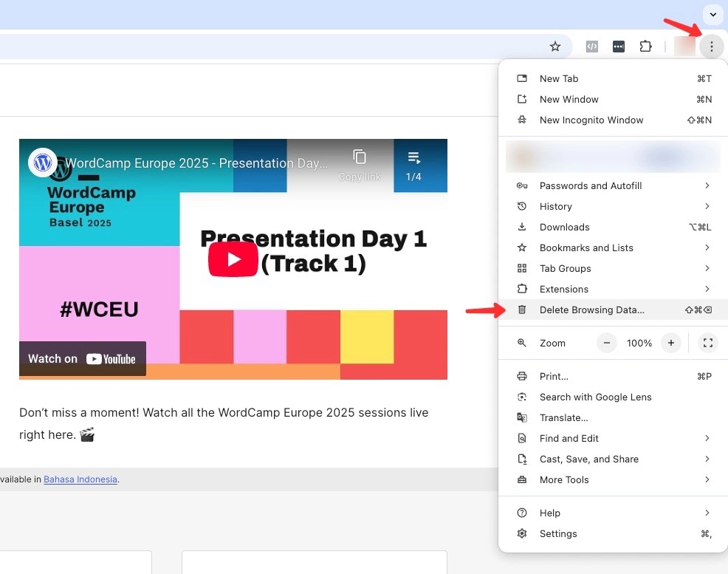Screen dimensions: 728x574
Task: Open Settings from the menu
Action: [x=614, y=533]
